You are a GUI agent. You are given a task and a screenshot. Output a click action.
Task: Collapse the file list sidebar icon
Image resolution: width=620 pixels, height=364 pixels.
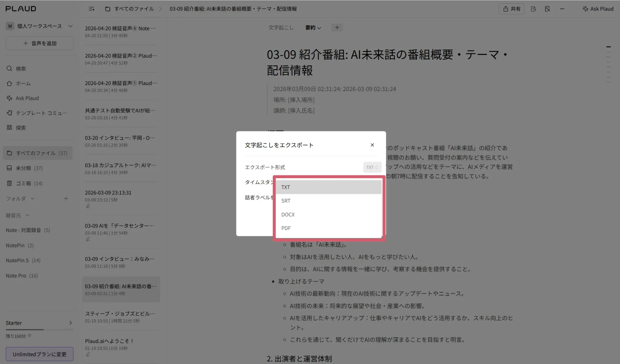91,9
